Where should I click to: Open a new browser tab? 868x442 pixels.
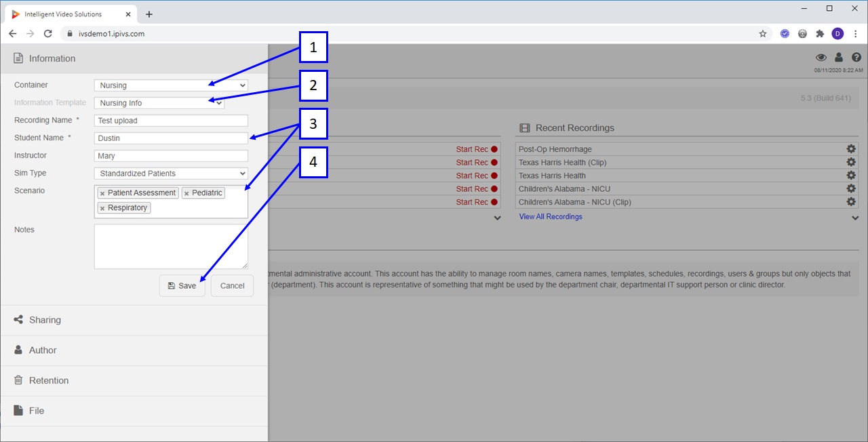(x=149, y=14)
